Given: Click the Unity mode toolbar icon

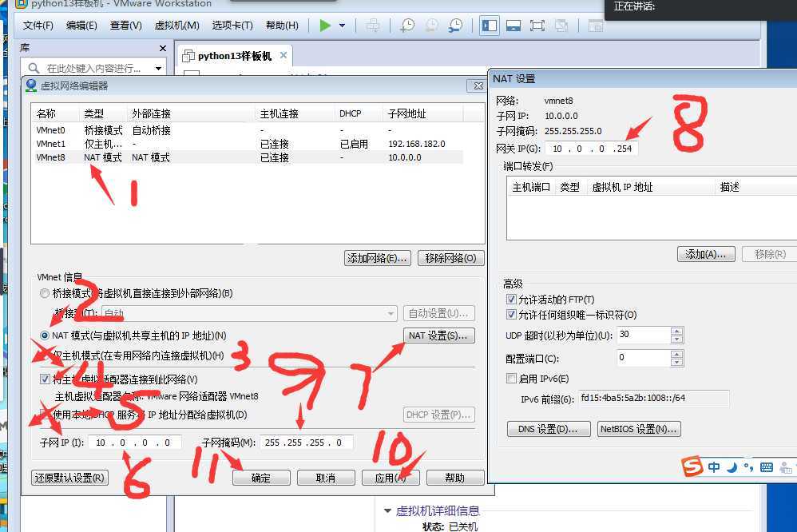Looking at the screenshot, I should [x=561, y=26].
